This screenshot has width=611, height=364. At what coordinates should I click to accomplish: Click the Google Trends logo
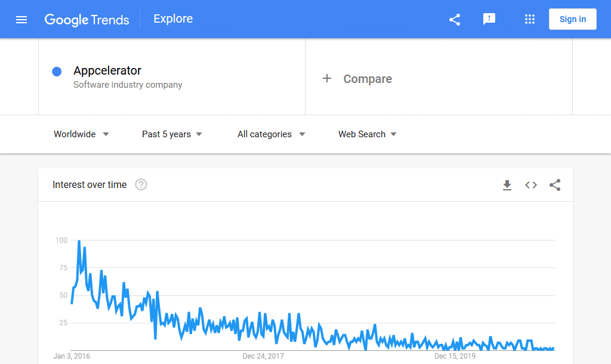[87, 19]
